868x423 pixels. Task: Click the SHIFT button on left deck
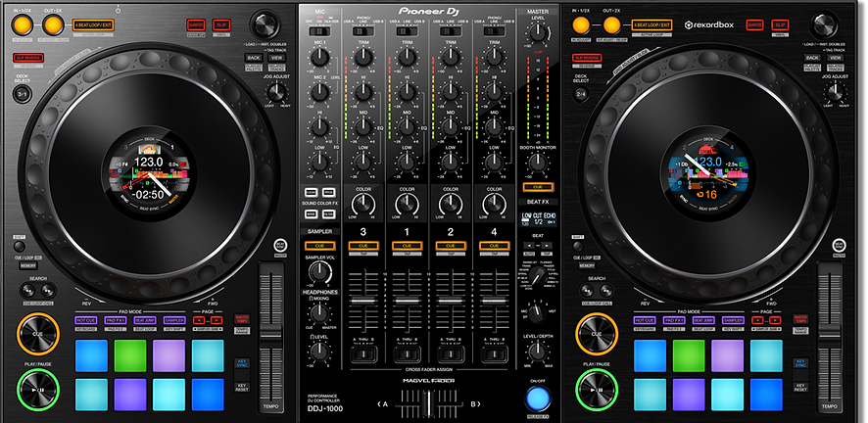[20, 247]
